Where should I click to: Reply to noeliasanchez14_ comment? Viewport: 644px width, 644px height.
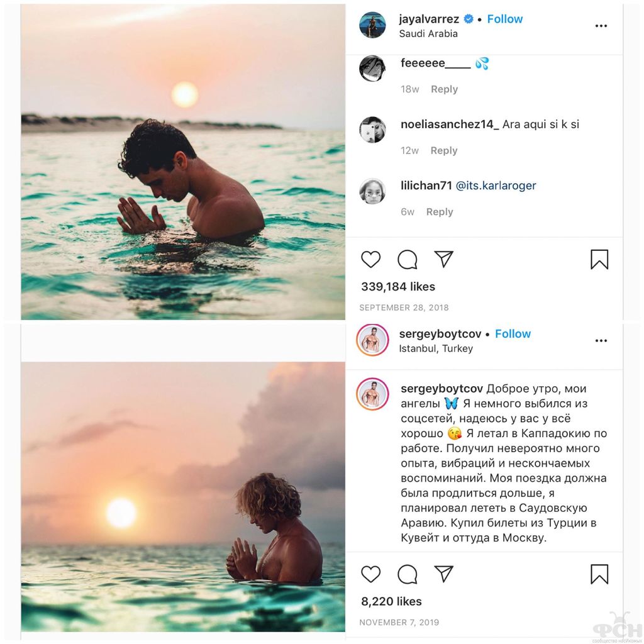(x=444, y=150)
